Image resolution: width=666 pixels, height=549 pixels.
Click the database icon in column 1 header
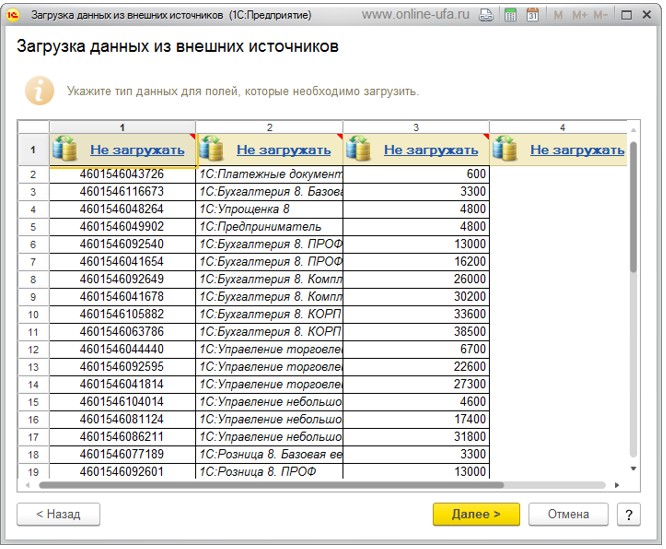click(x=65, y=150)
